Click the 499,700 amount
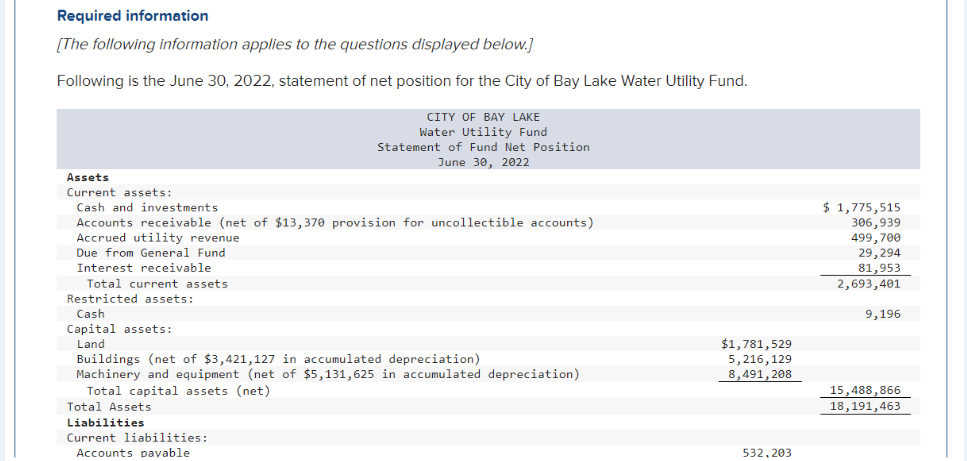The height and width of the screenshot is (461, 967). pos(876,238)
